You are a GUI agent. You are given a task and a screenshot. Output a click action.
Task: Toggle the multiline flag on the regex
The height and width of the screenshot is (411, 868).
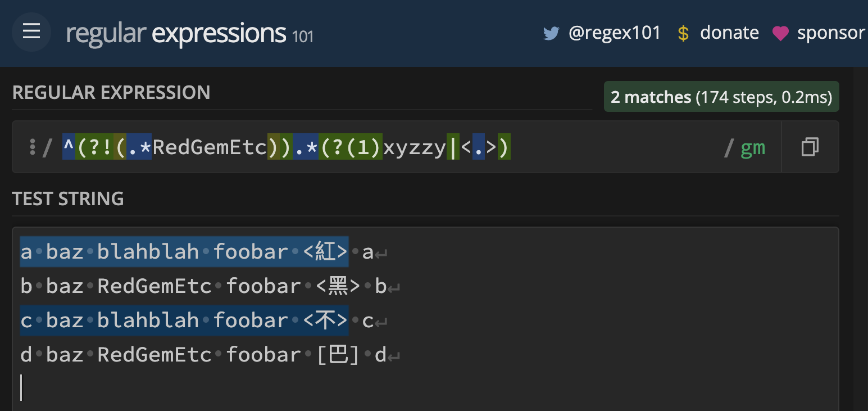click(760, 147)
